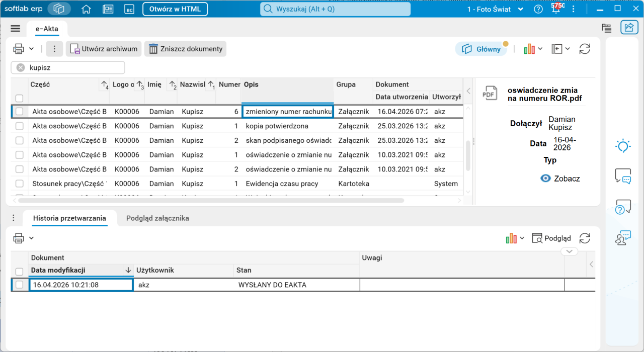Tick checkbox for kopia potwierdzona row
Image resolution: width=644 pixels, height=352 pixels.
[20, 126]
